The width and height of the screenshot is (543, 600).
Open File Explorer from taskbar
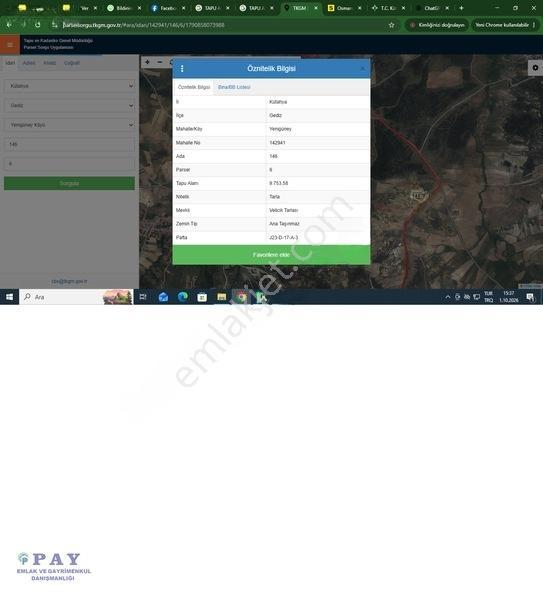point(222,297)
